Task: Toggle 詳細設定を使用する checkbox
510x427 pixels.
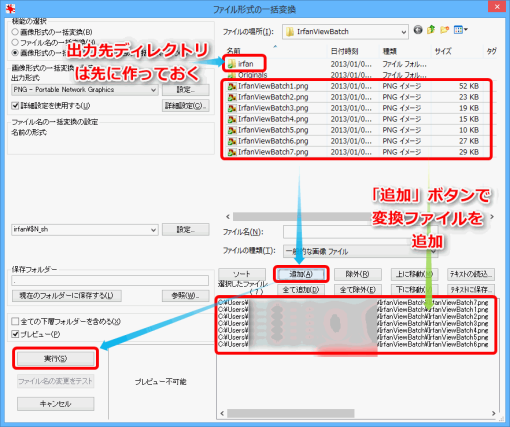Action: (x=15, y=106)
